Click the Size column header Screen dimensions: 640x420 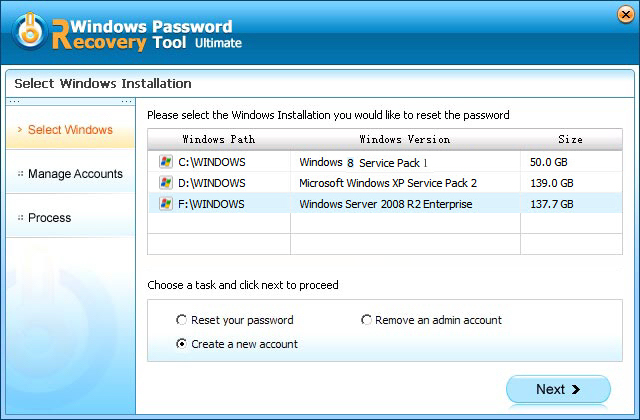pyautogui.click(x=570, y=139)
